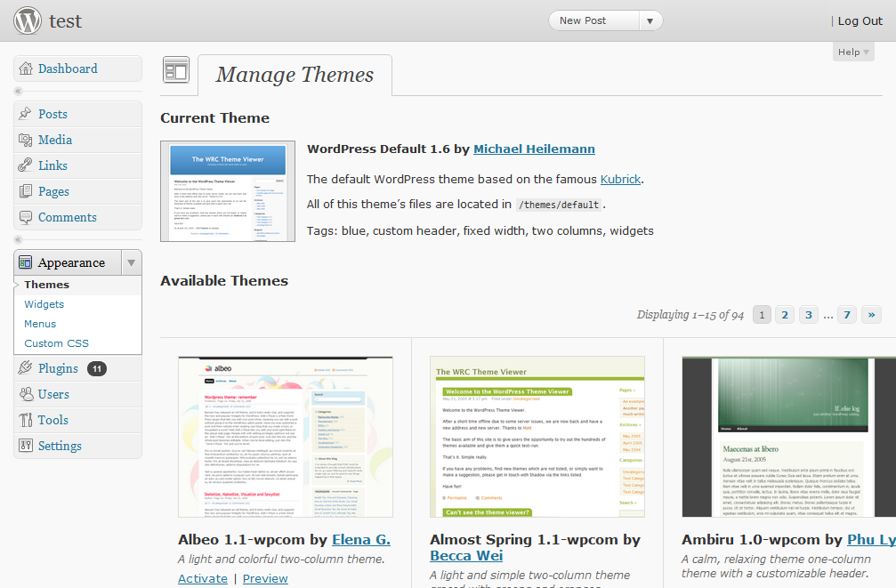Click the Ambiru theme thumbnail
896x588 pixels.
(x=788, y=437)
